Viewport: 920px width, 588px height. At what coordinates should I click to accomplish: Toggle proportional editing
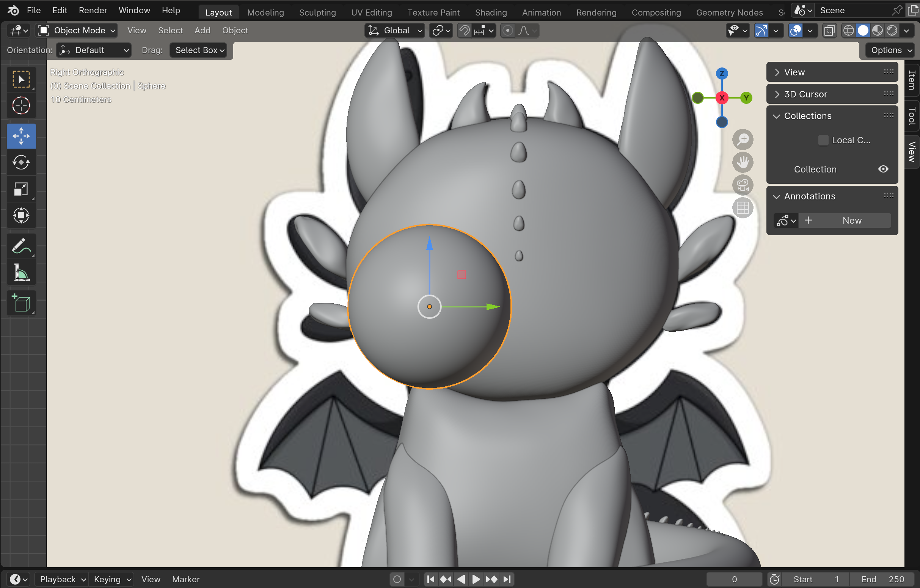click(507, 30)
